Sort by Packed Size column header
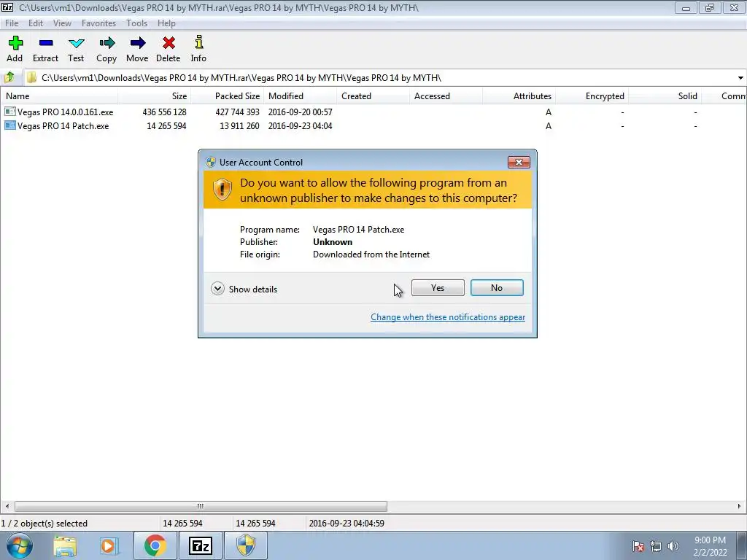 click(x=228, y=96)
